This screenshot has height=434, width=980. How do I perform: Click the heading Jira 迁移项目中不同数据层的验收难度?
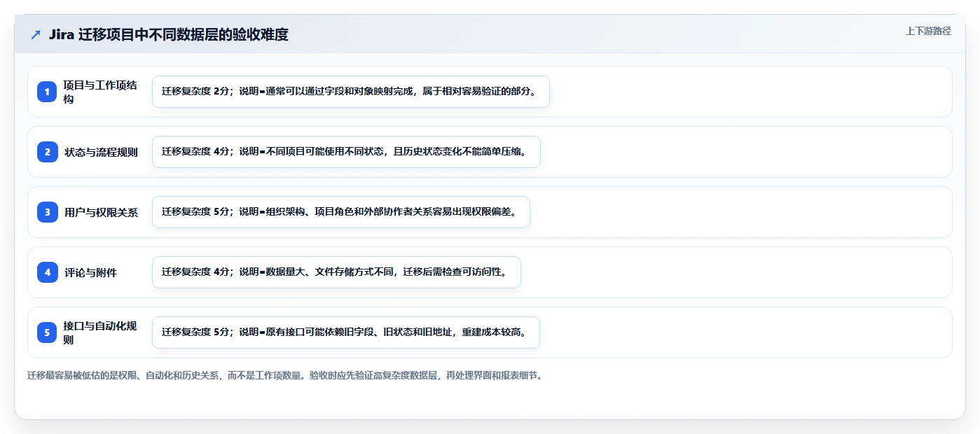(169, 34)
